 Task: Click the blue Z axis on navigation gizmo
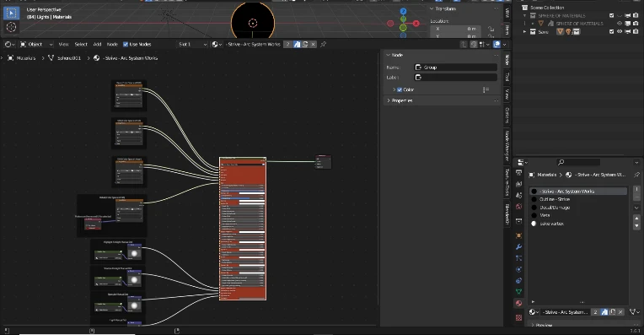tap(403, 11)
